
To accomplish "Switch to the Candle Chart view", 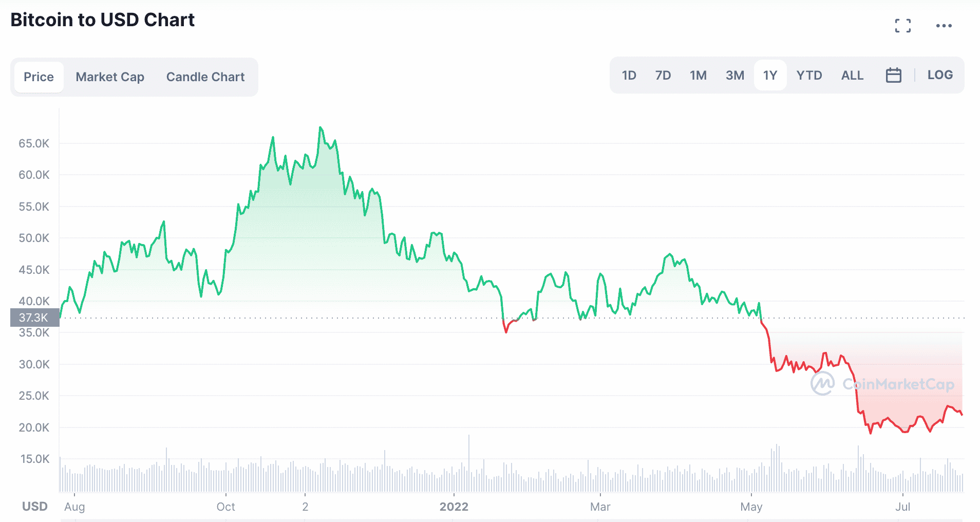I will pyautogui.click(x=204, y=77).
